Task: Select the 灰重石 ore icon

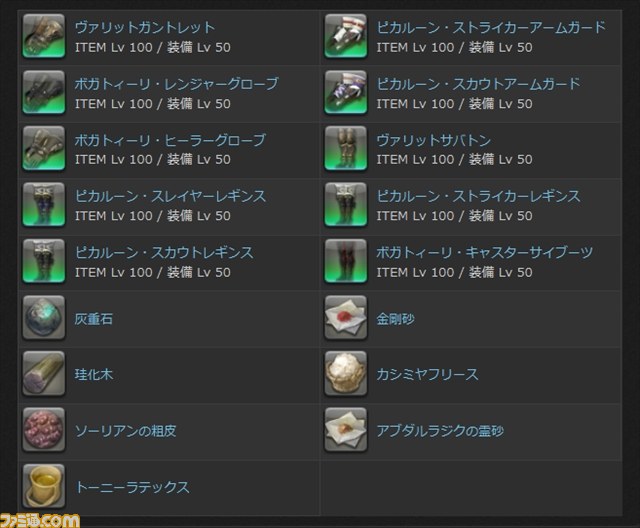Action: 44,317
